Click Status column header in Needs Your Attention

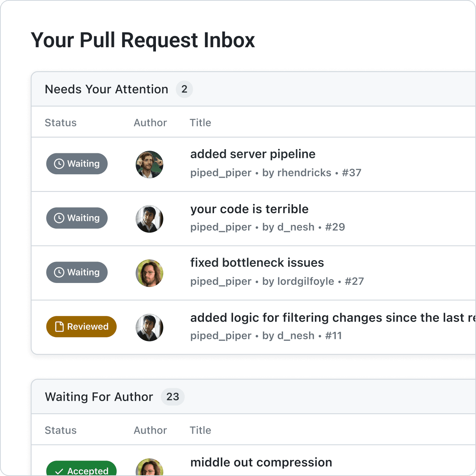pyautogui.click(x=61, y=123)
